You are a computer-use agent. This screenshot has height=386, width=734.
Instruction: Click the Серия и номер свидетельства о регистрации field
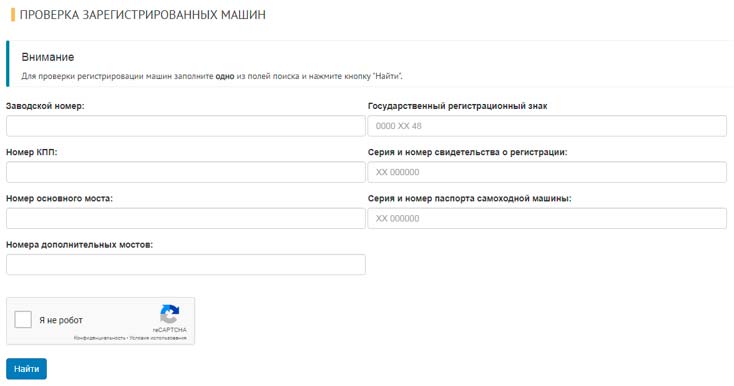(547, 172)
